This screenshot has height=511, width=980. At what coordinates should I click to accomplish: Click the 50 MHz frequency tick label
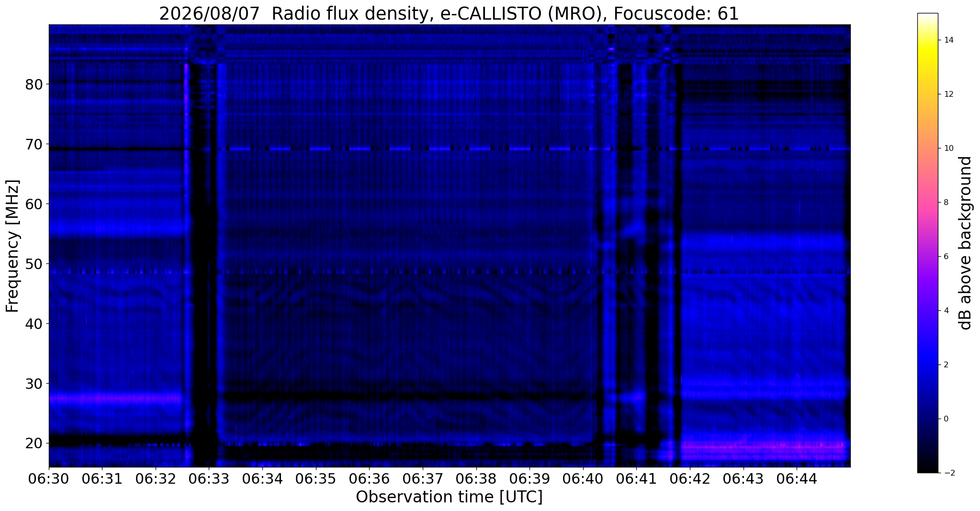tap(33, 264)
